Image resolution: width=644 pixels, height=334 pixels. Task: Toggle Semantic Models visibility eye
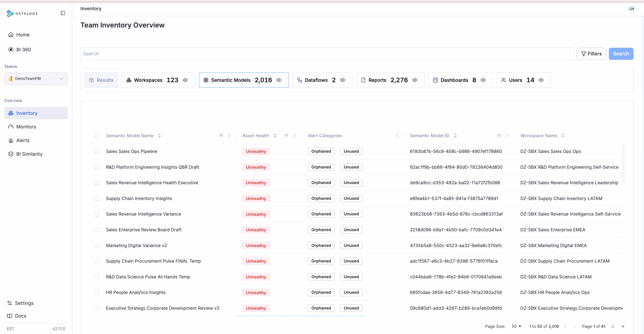coord(279,80)
